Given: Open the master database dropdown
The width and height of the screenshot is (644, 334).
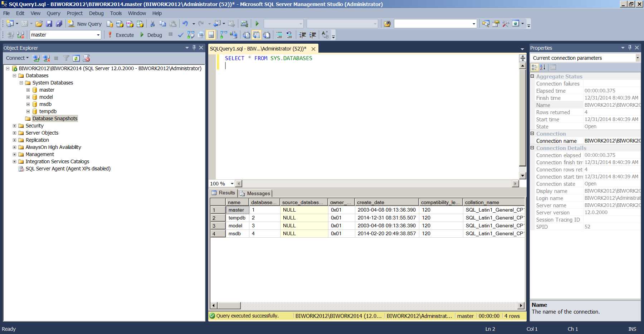Looking at the screenshot, I should 98,35.
